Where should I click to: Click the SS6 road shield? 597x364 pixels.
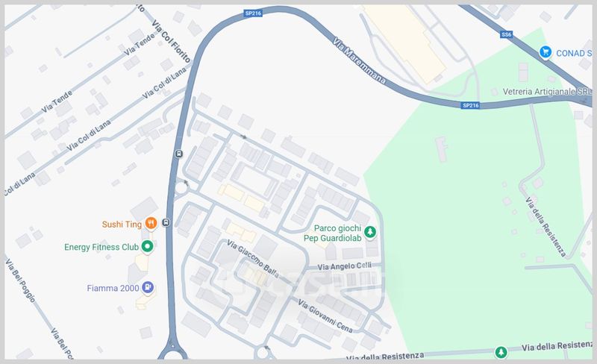click(x=507, y=34)
